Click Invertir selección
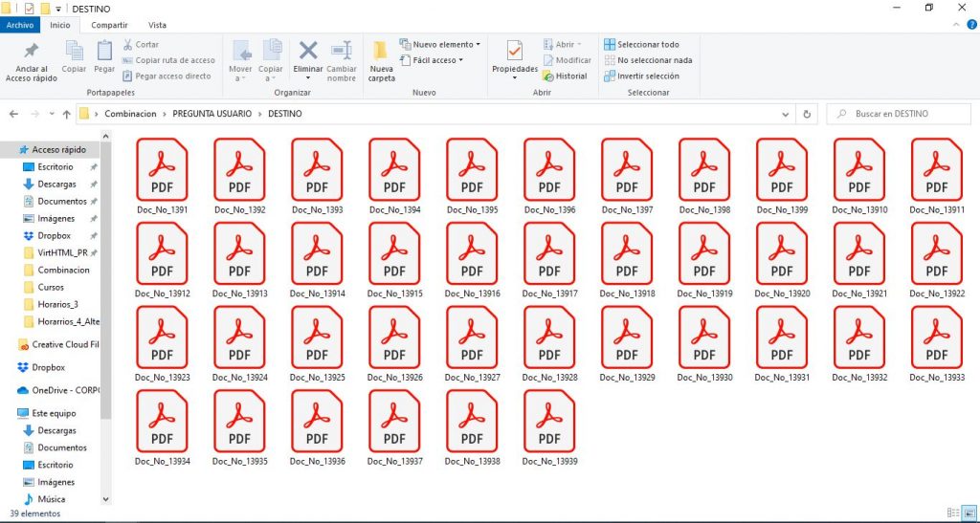 click(x=642, y=76)
